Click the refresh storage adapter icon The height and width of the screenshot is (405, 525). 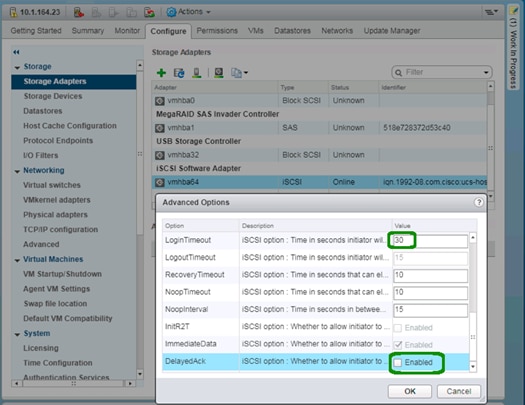click(x=179, y=73)
